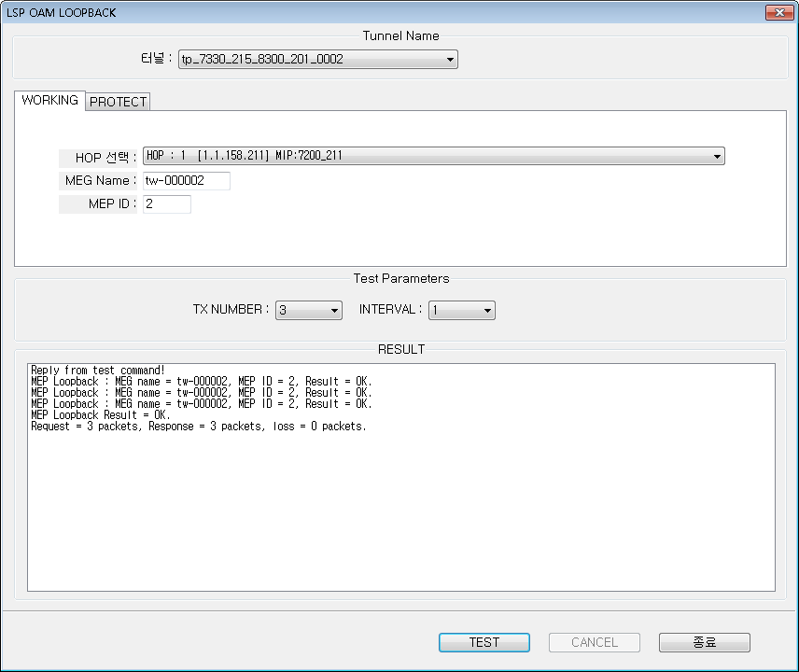The width and height of the screenshot is (799, 672).
Task: Click the 'MEP Loopback Result = OK.' line
Action: (101, 415)
